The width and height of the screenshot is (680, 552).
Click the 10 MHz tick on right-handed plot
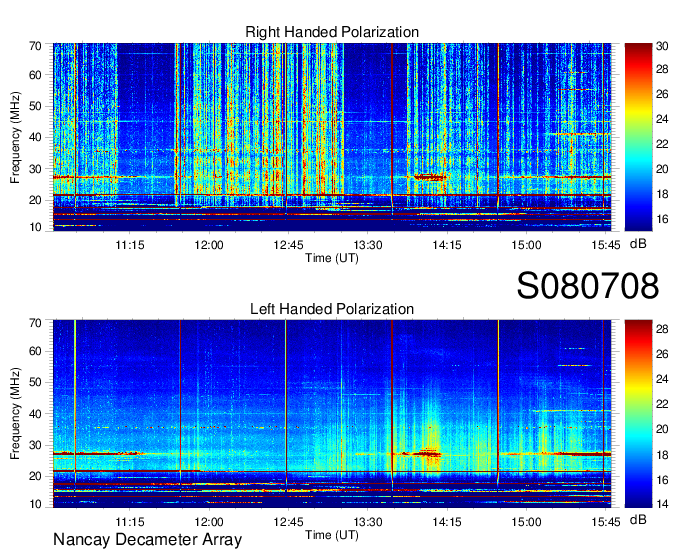pyautogui.click(x=35, y=227)
